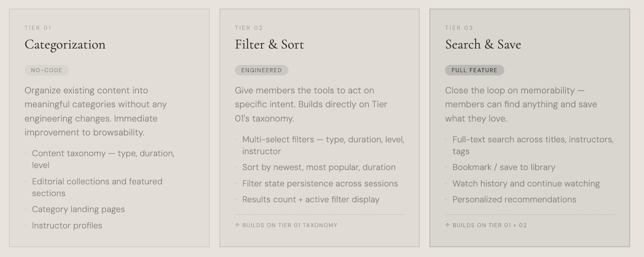Click the FULL FEATURE badge
Screen dimensions: 644x257
[x=474, y=70]
